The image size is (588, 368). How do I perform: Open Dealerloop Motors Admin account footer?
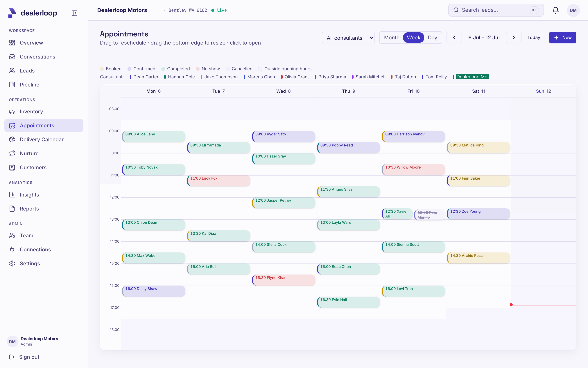[44, 341]
